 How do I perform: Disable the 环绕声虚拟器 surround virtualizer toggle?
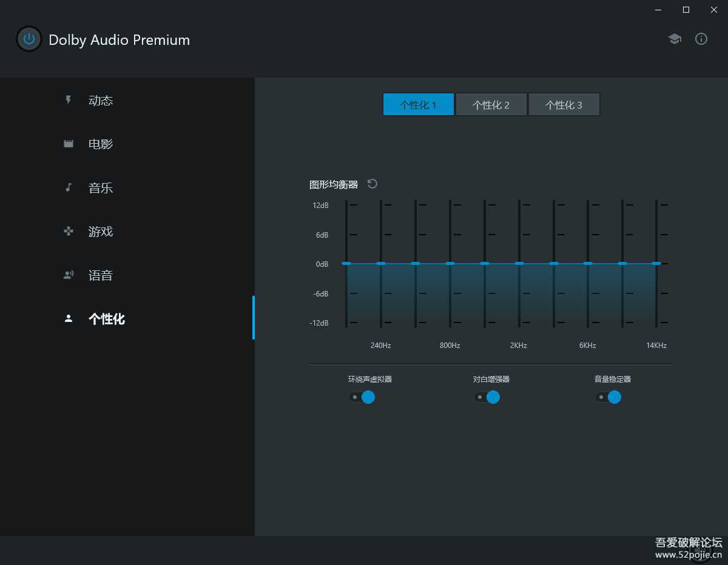click(363, 397)
